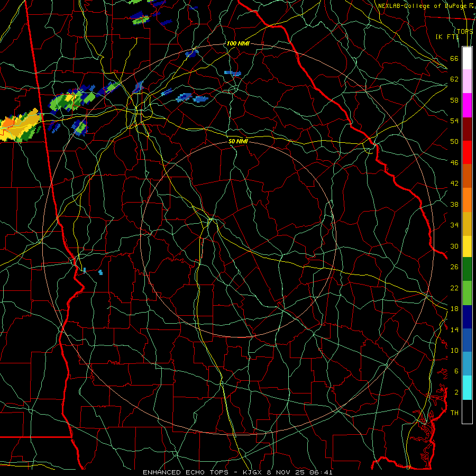Select the light green legend band
Viewport: 476px width, 476px height.
pos(467,293)
